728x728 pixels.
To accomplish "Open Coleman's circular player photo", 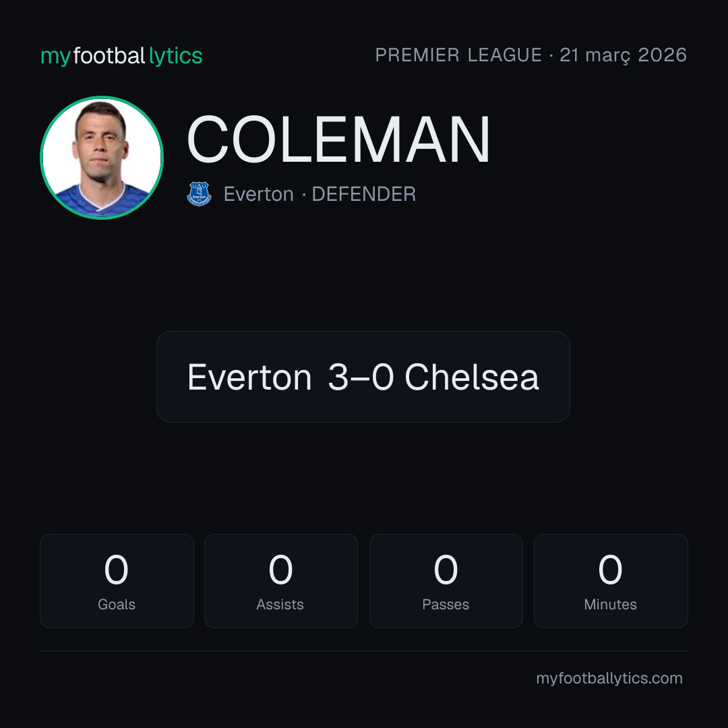I will [102, 157].
